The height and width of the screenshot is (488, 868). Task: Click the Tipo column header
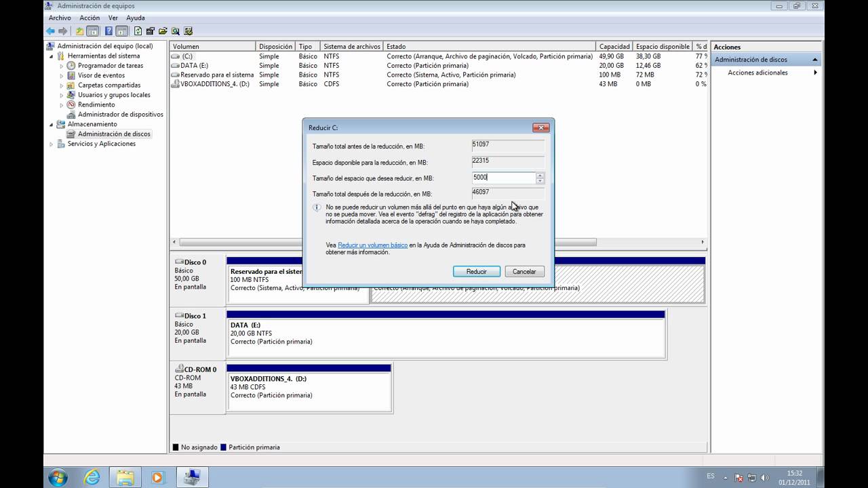click(308, 47)
